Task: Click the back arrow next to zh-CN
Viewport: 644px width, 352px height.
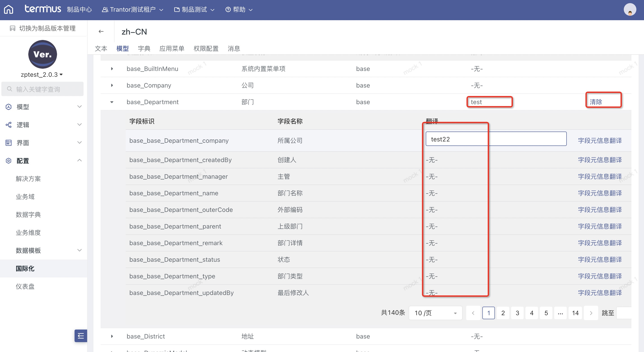Action: click(x=101, y=31)
